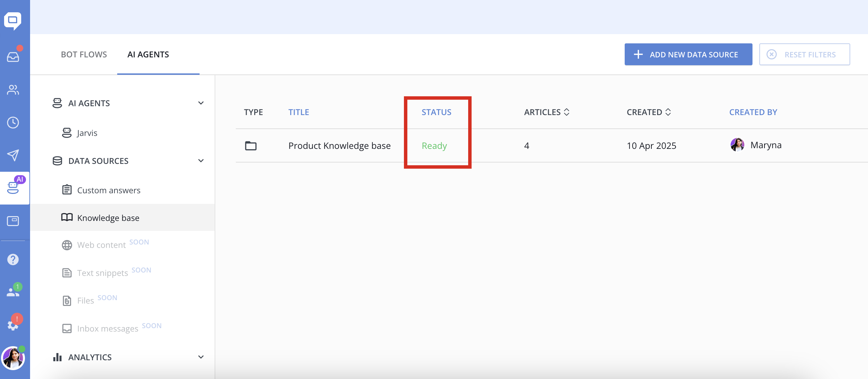
Task: Click the user profile avatar at sidebar bottom
Action: 13,358
